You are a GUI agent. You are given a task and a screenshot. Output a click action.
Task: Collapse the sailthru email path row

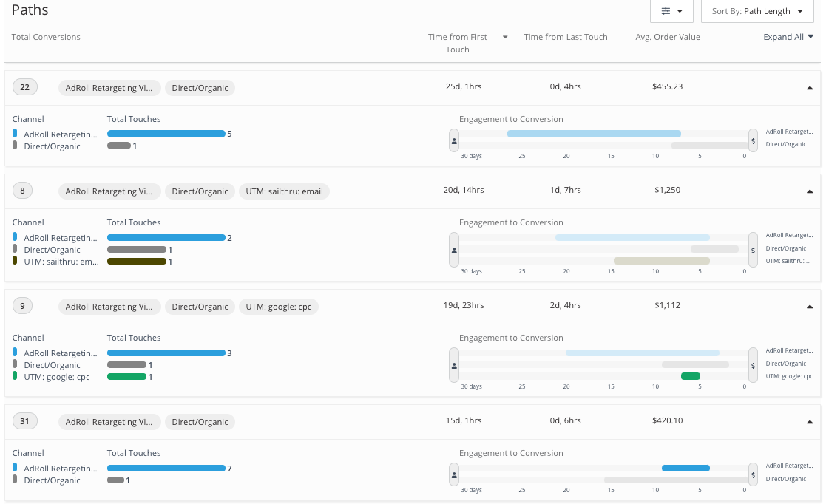pyautogui.click(x=810, y=191)
